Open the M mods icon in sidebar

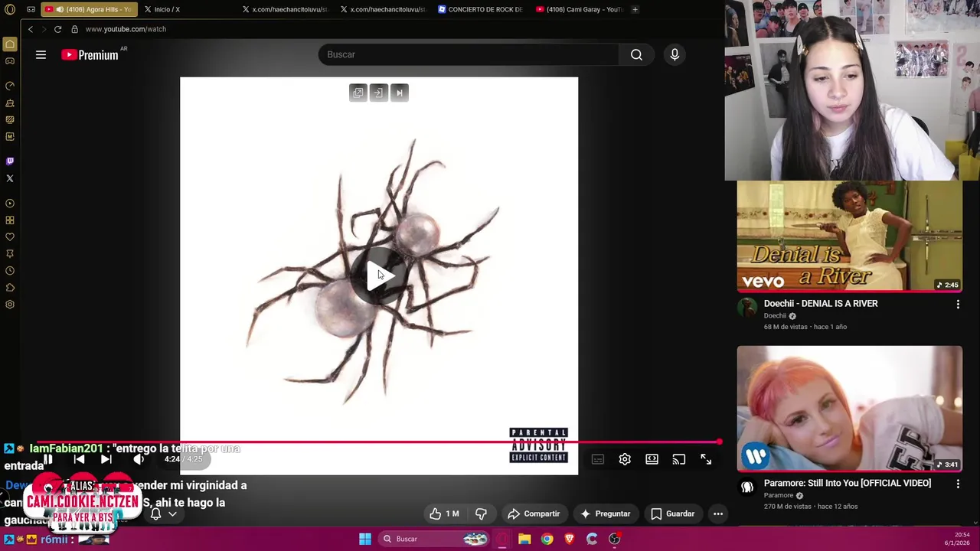pyautogui.click(x=10, y=136)
